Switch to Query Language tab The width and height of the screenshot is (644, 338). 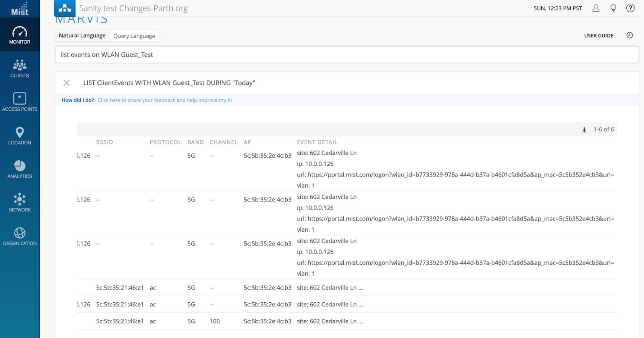pyautogui.click(x=134, y=36)
